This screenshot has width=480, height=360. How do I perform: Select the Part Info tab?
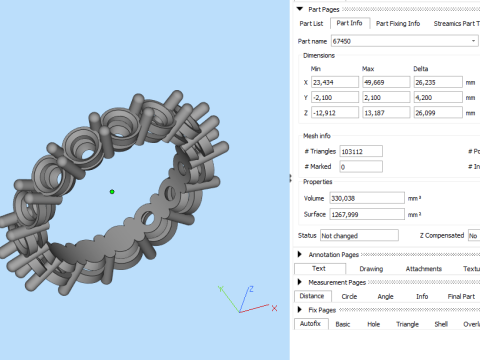click(349, 23)
